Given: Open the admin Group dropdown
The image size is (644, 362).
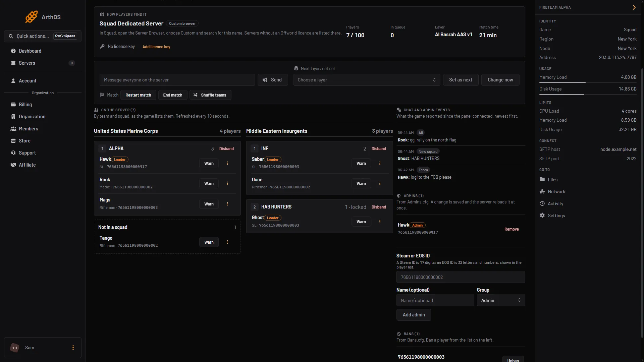Looking at the screenshot, I should tap(501, 300).
